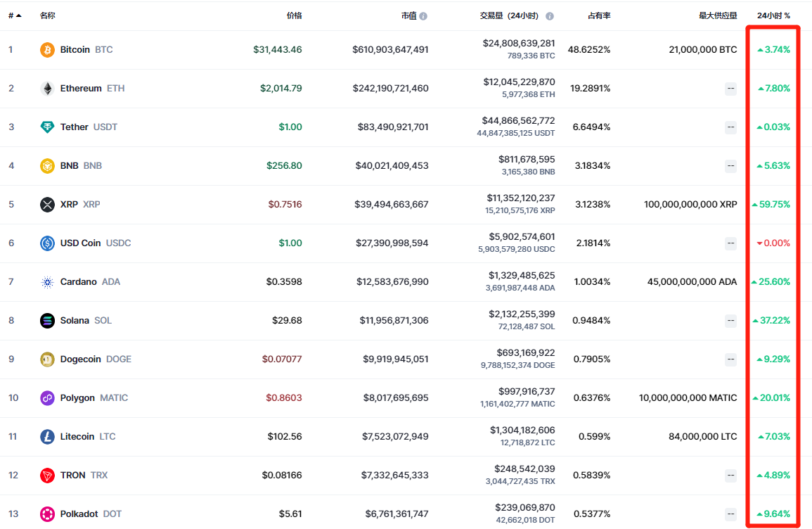The height and width of the screenshot is (529, 812).
Task: Open the Dogecoin DOGE name link
Action: [96, 359]
